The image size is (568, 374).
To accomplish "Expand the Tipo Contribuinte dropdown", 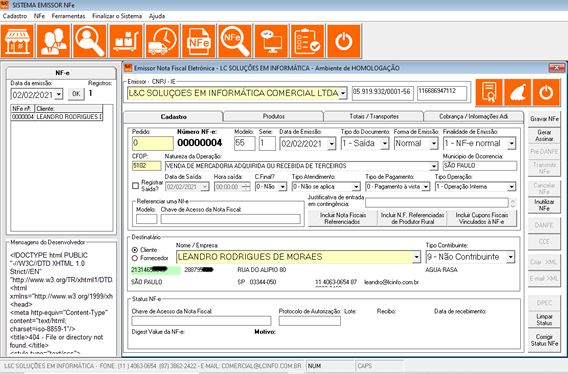I will click(510, 257).
